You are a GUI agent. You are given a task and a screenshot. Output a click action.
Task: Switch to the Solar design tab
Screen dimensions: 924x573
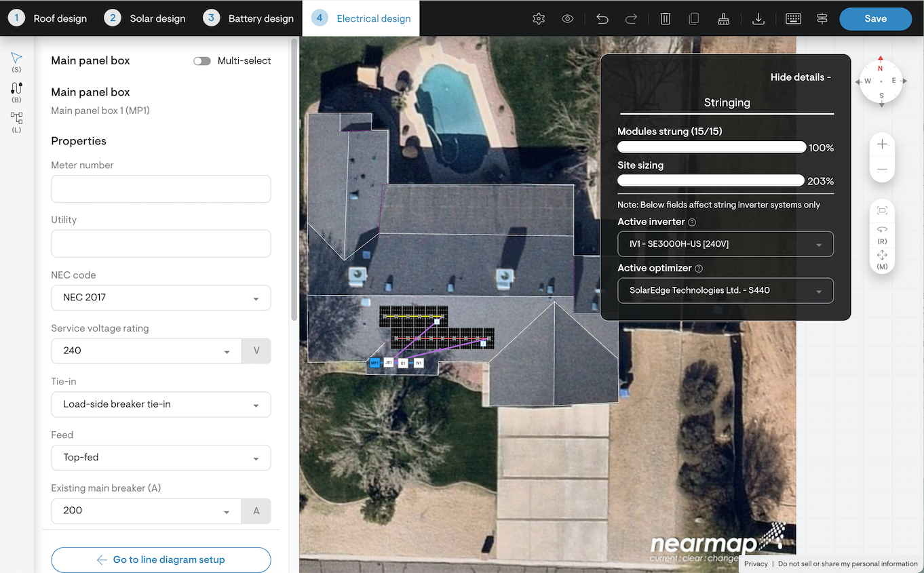[145, 18]
